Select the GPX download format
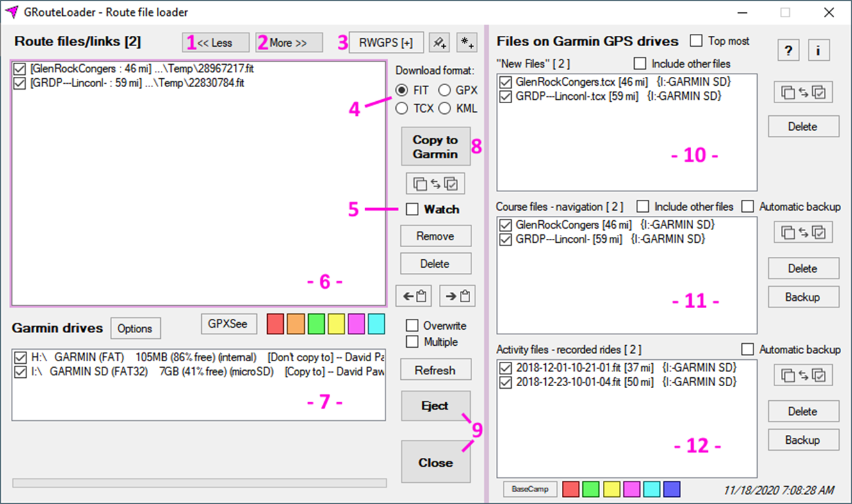Viewport: 852px width, 504px height. pyautogui.click(x=445, y=90)
